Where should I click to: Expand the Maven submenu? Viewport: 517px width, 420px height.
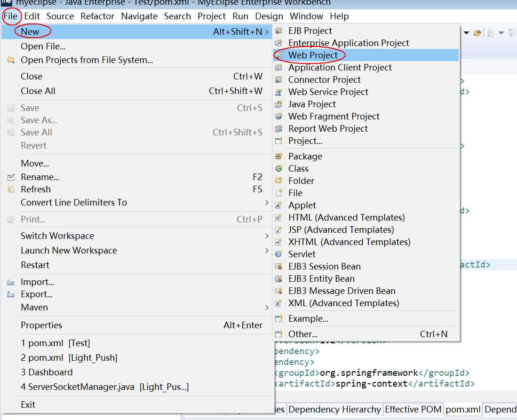[x=267, y=307]
